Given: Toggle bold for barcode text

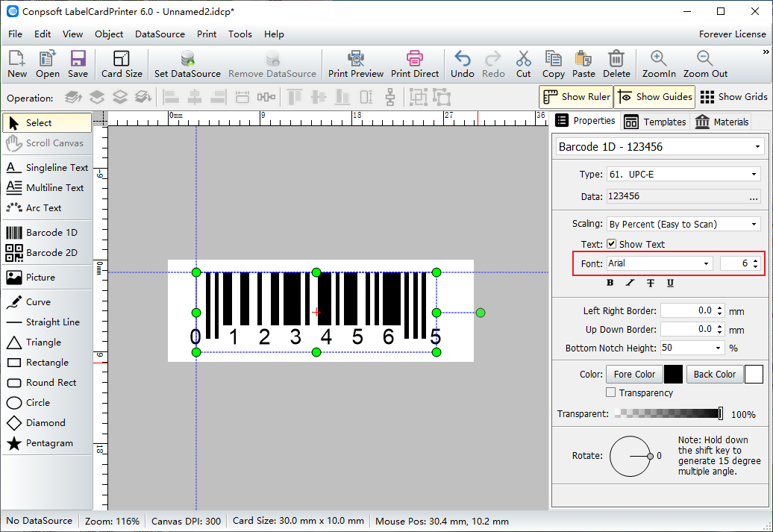Looking at the screenshot, I should pos(610,283).
